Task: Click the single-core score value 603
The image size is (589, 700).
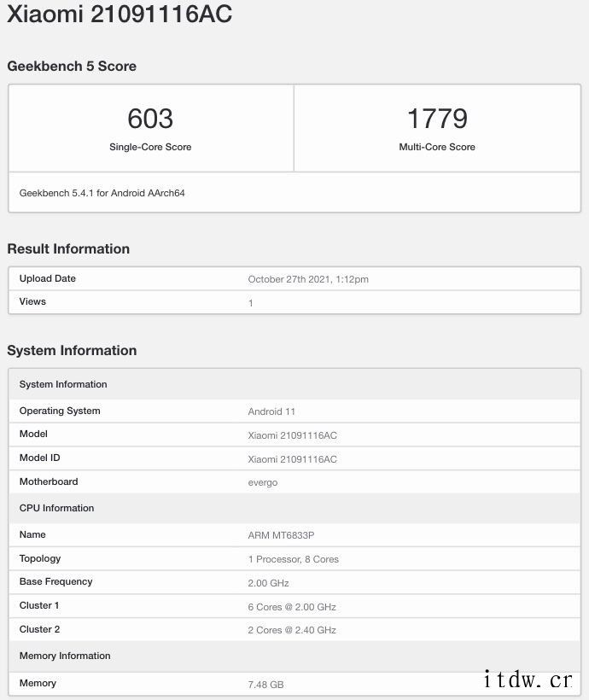Action: 150,119
